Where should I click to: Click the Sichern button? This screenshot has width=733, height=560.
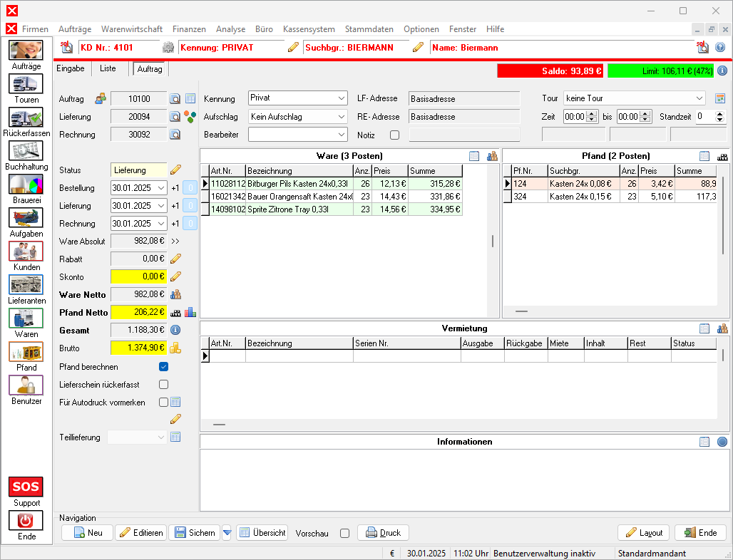(195, 533)
